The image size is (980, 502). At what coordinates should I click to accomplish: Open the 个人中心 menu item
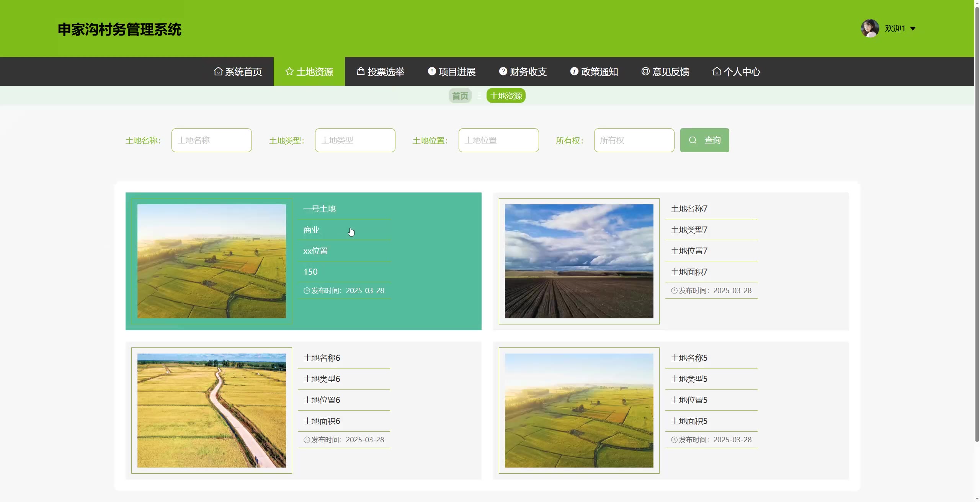tap(742, 72)
